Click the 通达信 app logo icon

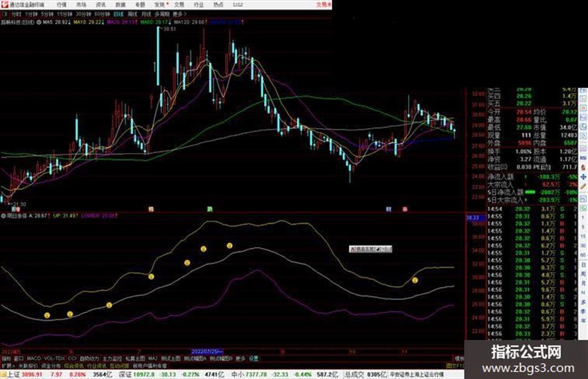pos(4,4)
